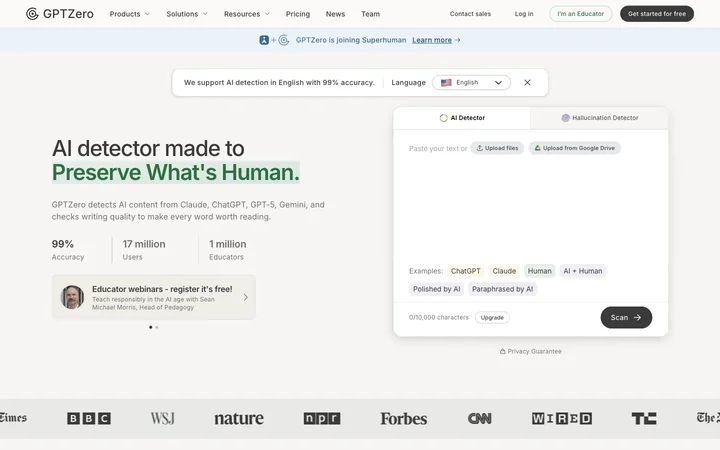Click the Educator webinars chevron arrow
The image size is (720, 450).
(x=246, y=297)
